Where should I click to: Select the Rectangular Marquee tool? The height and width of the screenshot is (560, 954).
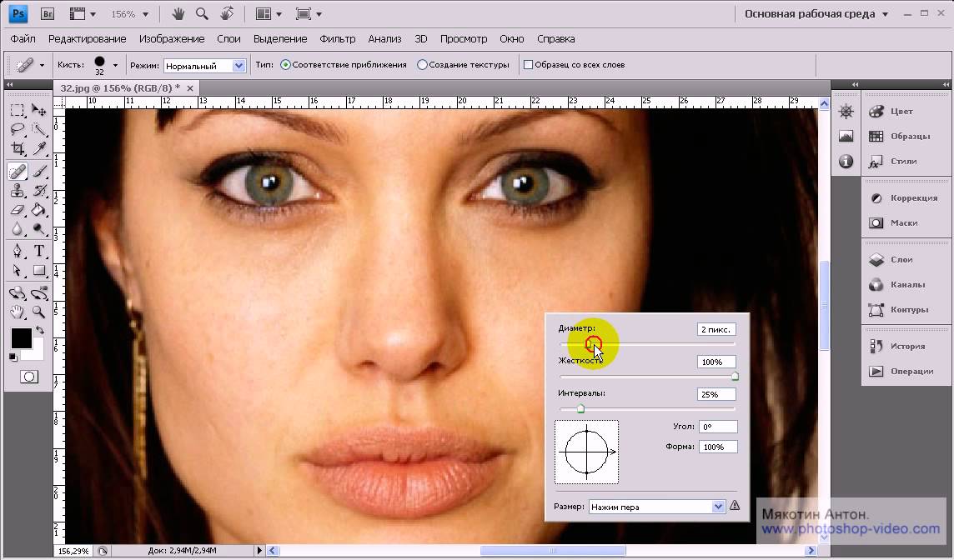point(17,110)
